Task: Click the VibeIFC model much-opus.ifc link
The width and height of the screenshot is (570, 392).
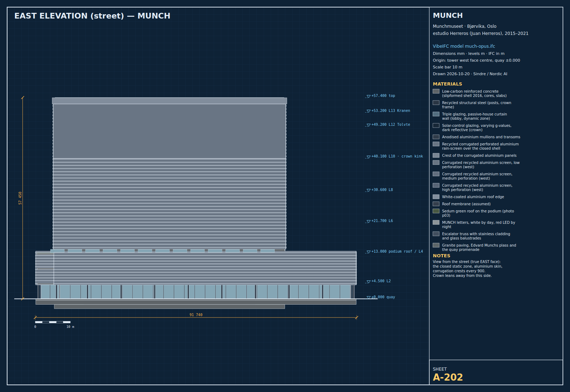Action: (x=464, y=46)
